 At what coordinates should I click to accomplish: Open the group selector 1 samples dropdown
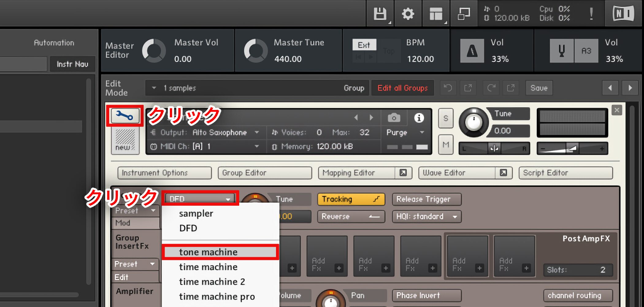point(257,88)
